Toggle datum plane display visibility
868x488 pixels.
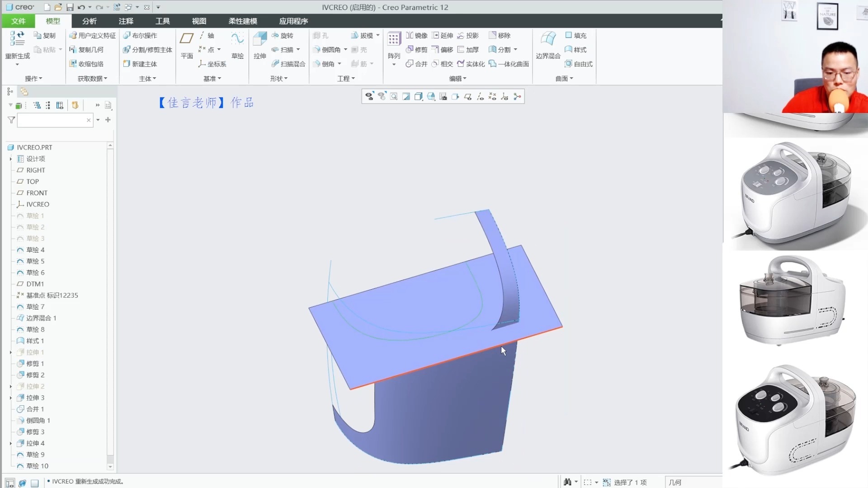coord(468,96)
